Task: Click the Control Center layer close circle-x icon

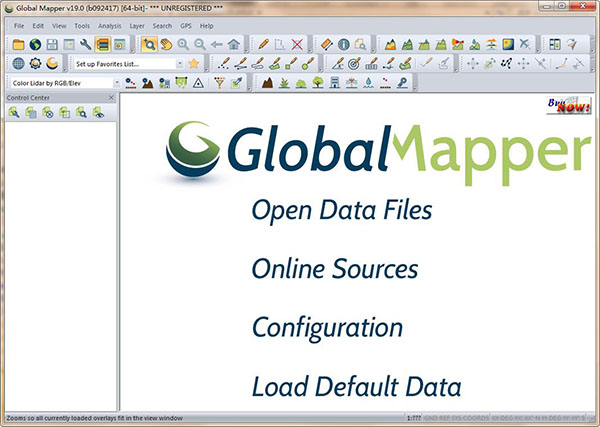Action: point(48,112)
